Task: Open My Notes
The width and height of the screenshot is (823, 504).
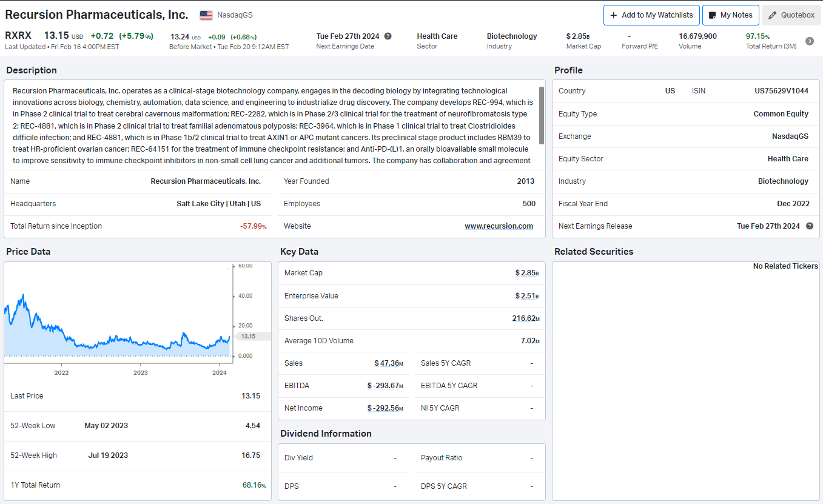Action: (x=731, y=15)
